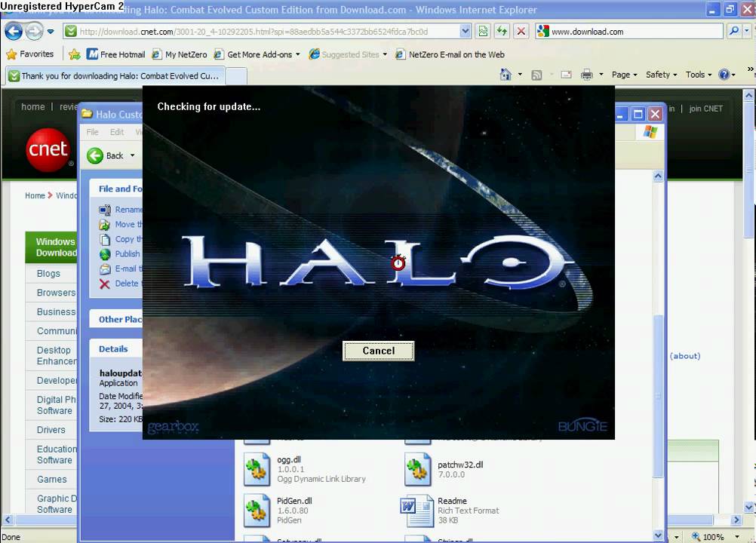Click the red Delete this file icon
This screenshot has width=756, height=543.
(x=105, y=284)
